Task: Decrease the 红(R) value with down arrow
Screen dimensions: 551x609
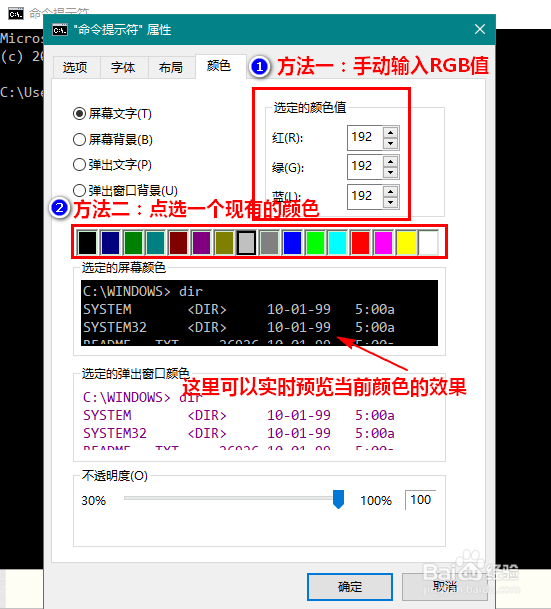Action: click(390, 144)
